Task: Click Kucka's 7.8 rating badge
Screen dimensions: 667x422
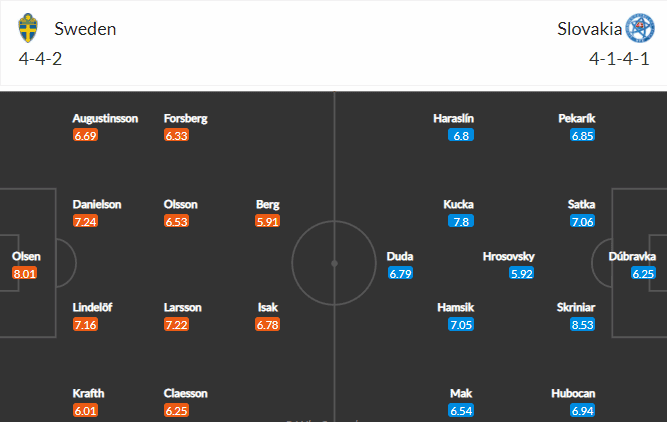Action: 461,222
